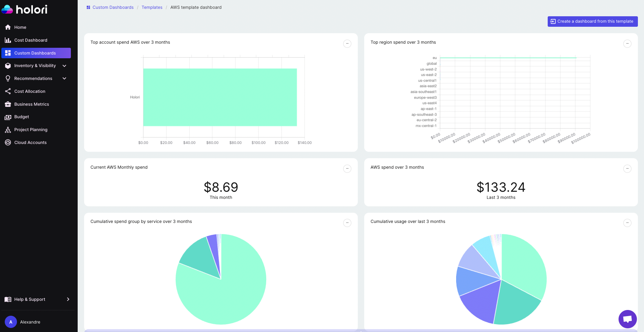Open the chat support bubble
Screen dimensions: 644x332
pos(627,319)
